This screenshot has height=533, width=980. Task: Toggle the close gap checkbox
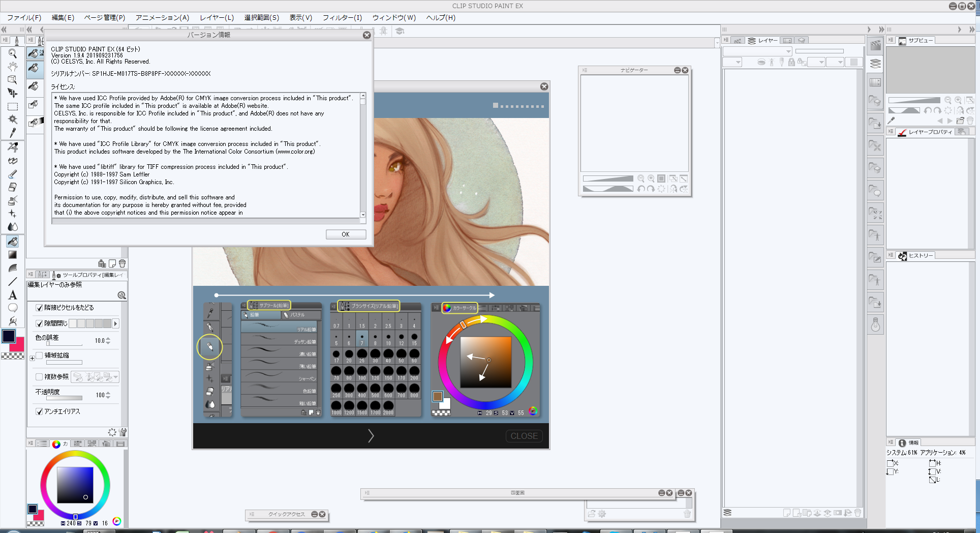coord(39,323)
